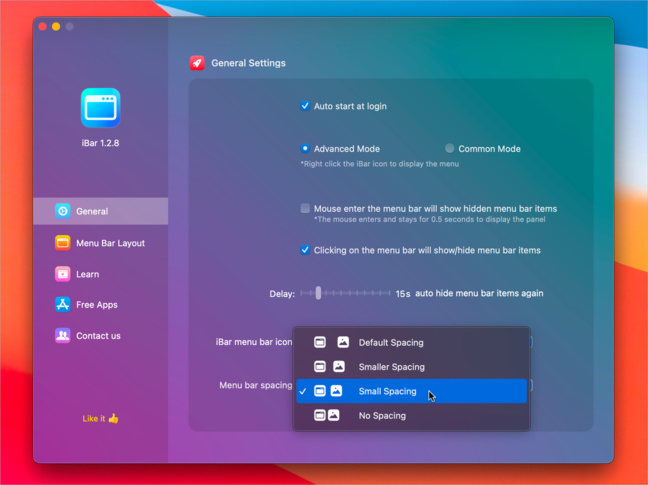Enable mouse enter shows hidden items

tap(305, 208)
